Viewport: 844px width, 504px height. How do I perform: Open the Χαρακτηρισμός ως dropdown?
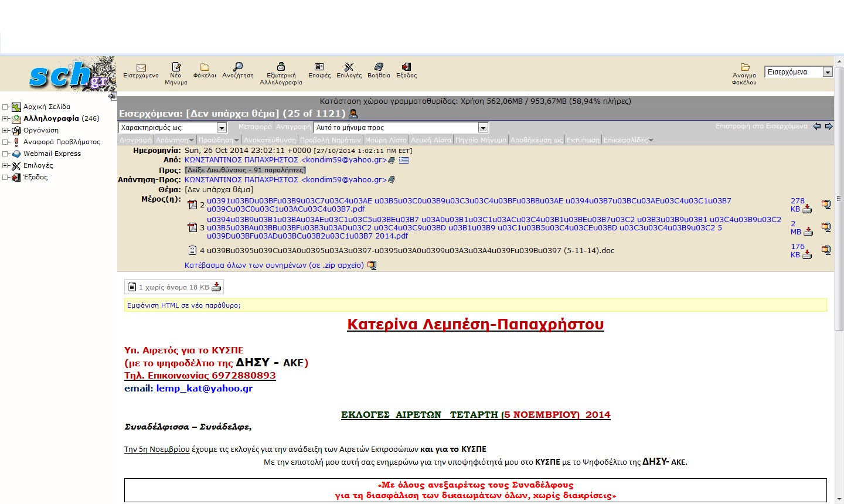pos(222,128)
